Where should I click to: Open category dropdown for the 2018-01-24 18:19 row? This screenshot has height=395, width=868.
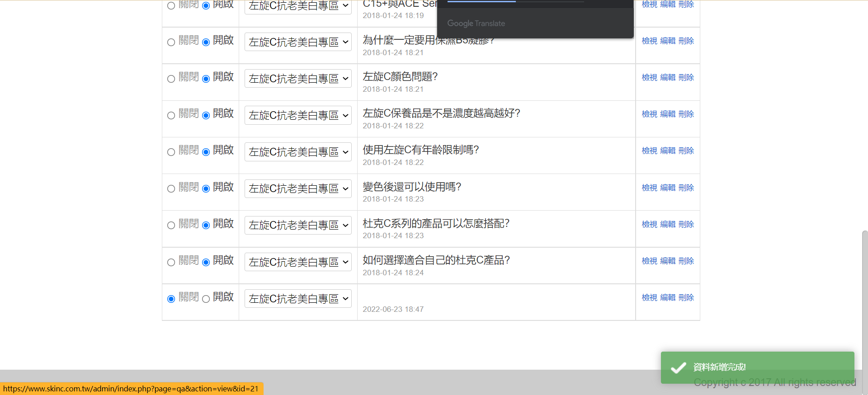pos(298,6)
